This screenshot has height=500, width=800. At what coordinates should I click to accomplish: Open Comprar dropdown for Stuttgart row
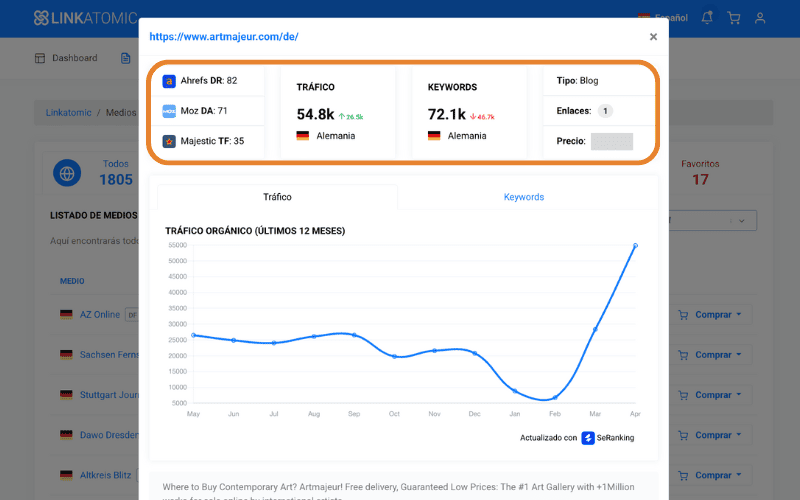coord(710,395)
